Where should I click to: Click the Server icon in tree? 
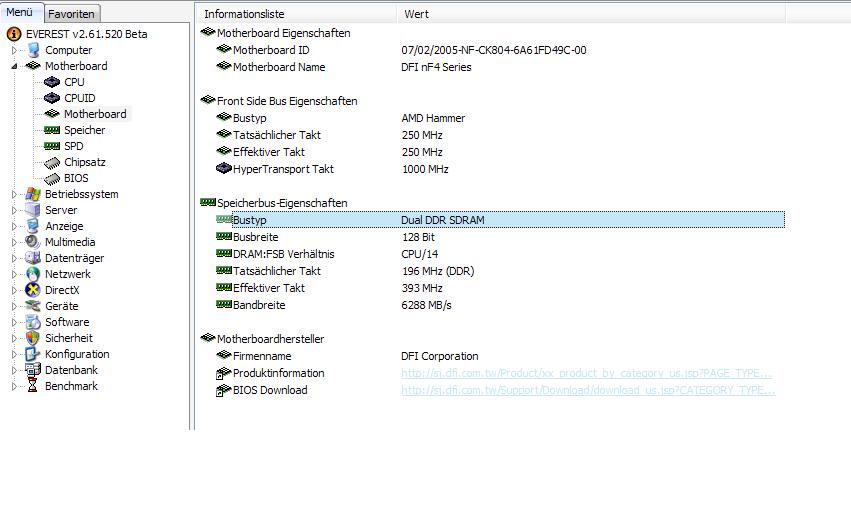point(33,210)
